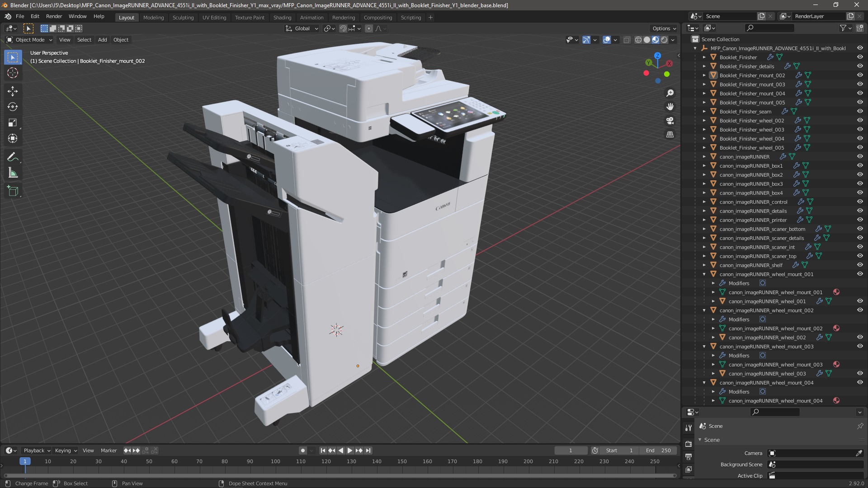
Task: Click the current frame number field
Action: tap(571, 450)
